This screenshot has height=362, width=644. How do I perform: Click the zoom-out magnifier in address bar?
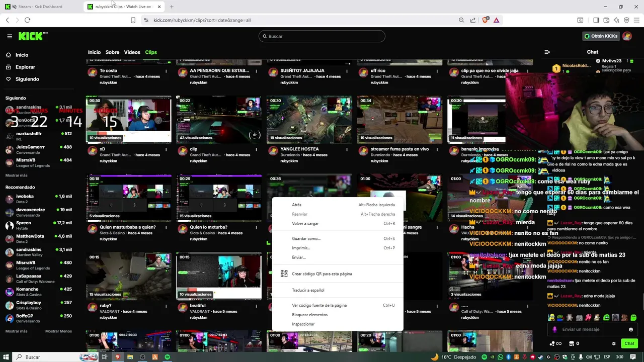(x=461, y=20)
